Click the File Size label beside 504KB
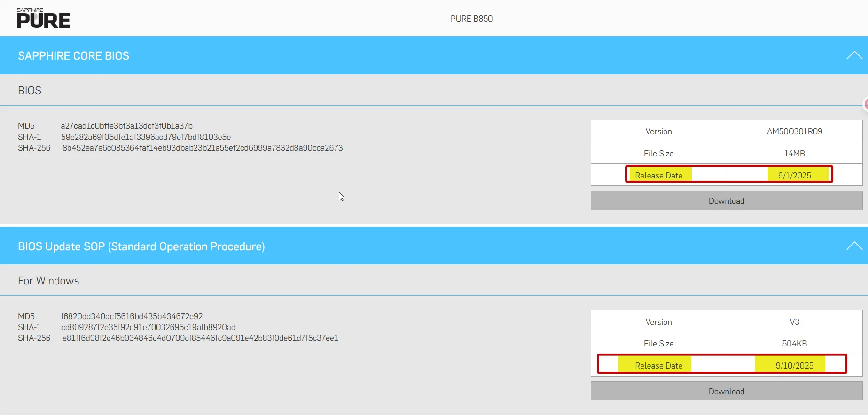Screen dimensions: 868x415 (x=659, y=344)
